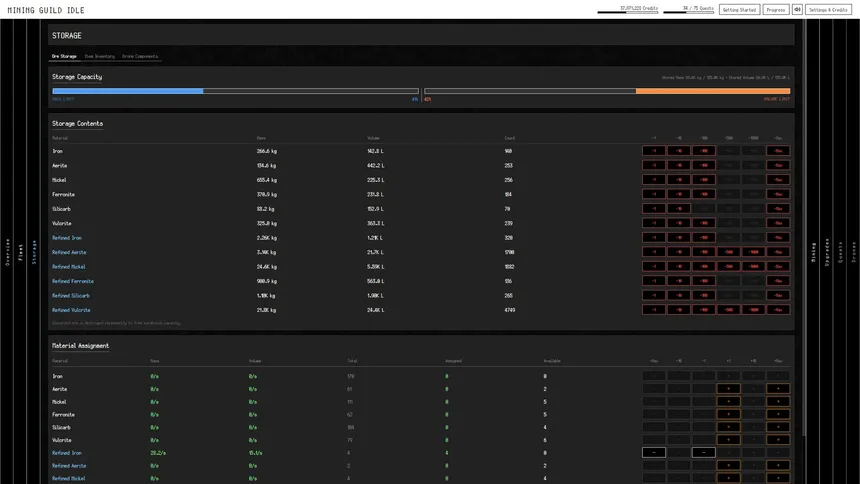Discard 1 Refined Silicarb from storage

point(654,295)
